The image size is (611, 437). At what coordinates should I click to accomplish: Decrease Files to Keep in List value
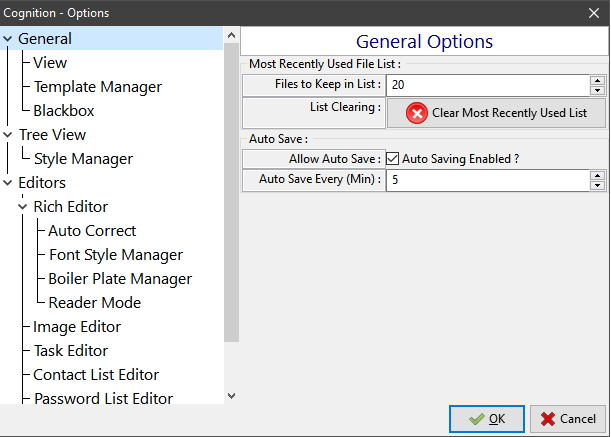[x=597, y=90]
